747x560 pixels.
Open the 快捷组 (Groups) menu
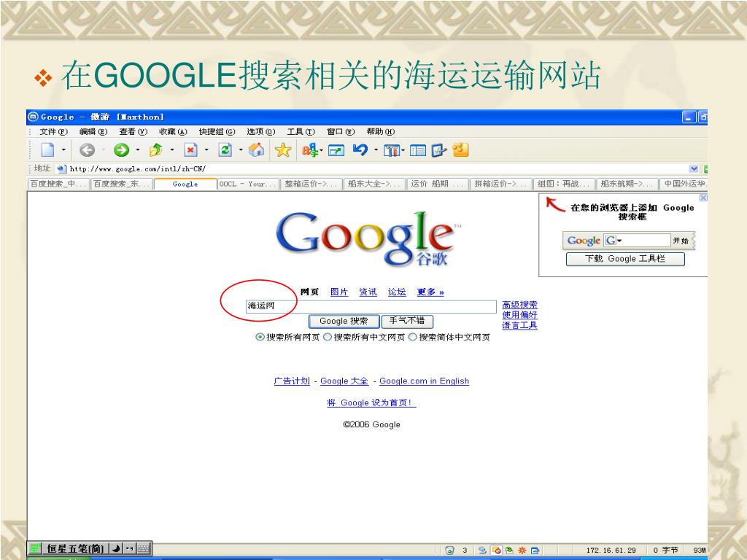tap(217, 131)
